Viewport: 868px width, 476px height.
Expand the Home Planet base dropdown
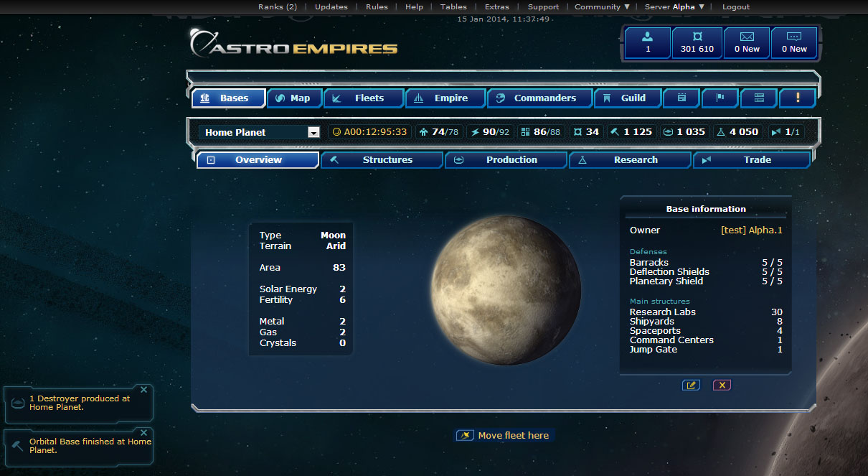click(x=313, y=132)
